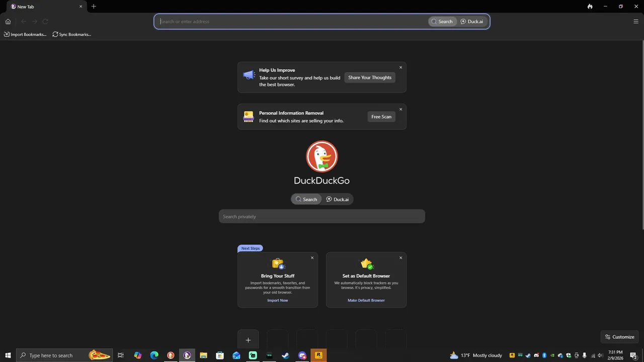
Task: Open Steam from the taskbar
Action: tap(285, 355)
